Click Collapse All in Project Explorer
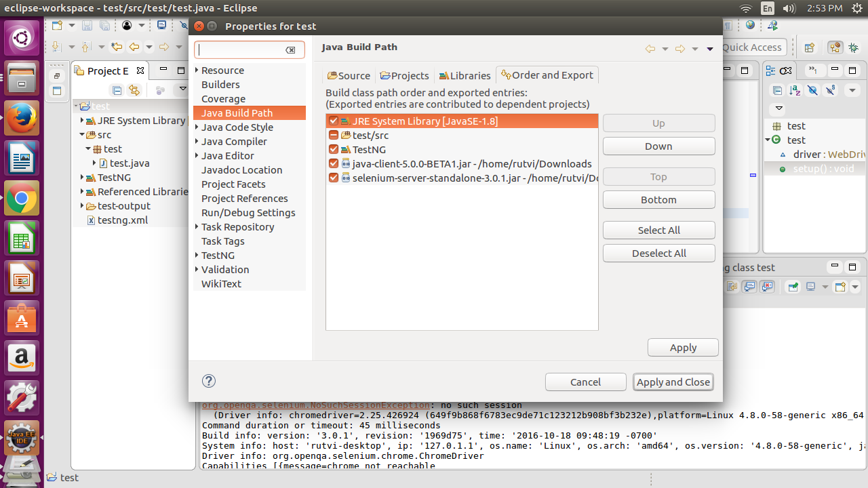 click(x=117, y=90)
